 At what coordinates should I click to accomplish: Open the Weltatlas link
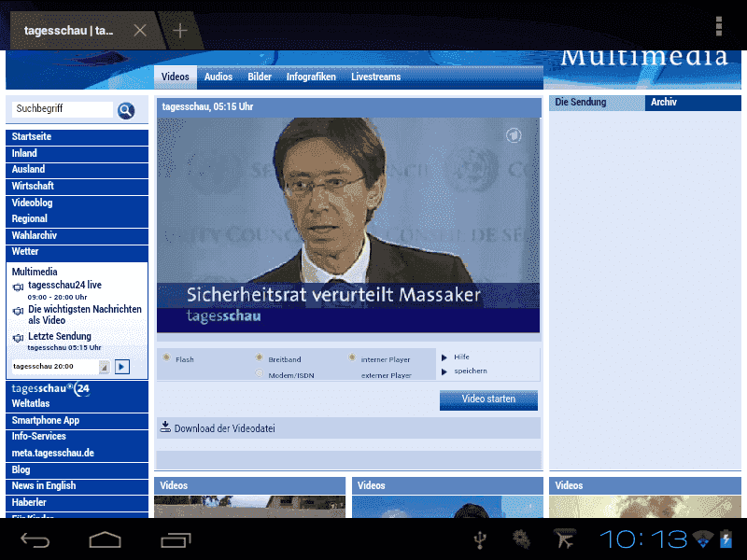(x=77, y=404)
